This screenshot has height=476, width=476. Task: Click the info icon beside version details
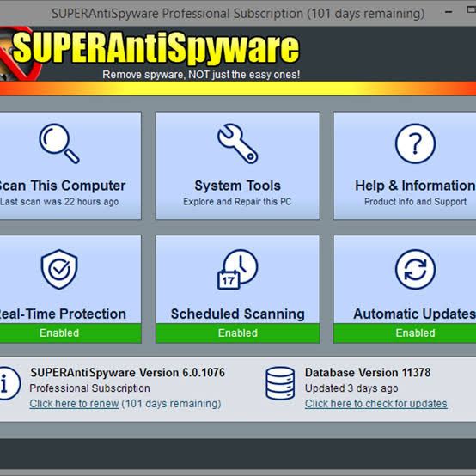pyautogui.click(x=9, y=383)
